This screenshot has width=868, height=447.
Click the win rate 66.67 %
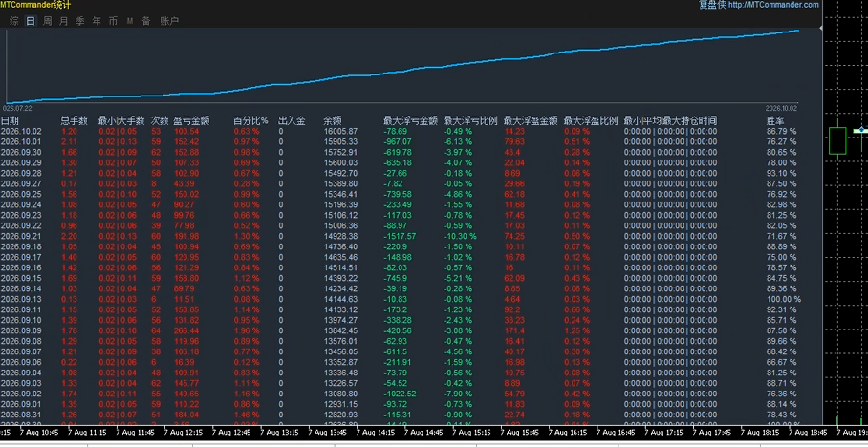[x=782, y=362]
